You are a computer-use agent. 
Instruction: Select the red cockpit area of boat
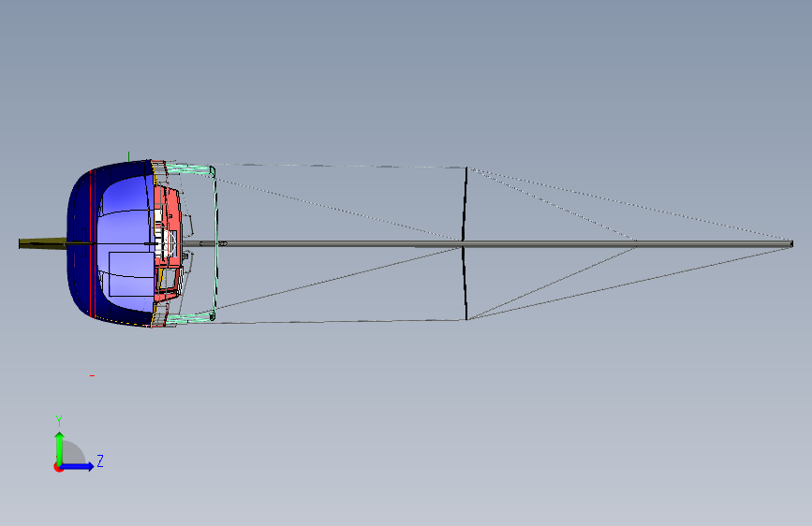169,243
